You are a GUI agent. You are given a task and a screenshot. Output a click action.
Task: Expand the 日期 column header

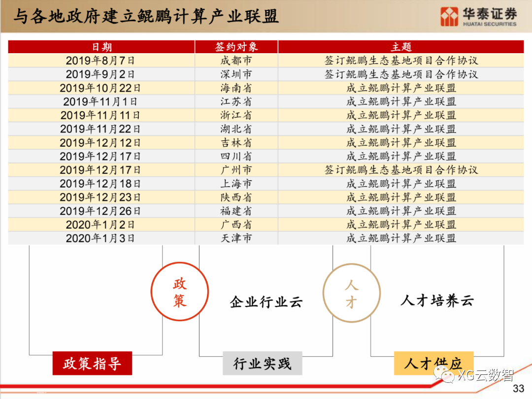101,47
